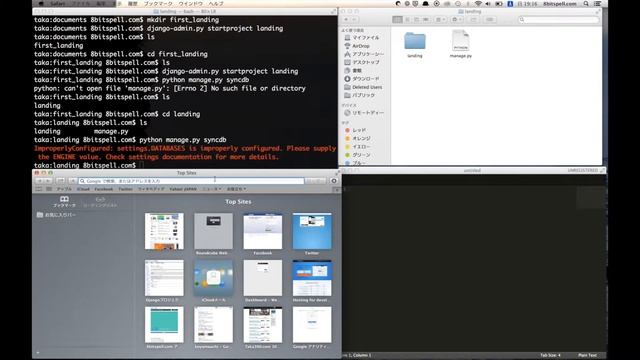Expand the お役立ち bookmarks folder dropdown
The image size is (640, 360).
pyautogui.click(x=236, y=189)
